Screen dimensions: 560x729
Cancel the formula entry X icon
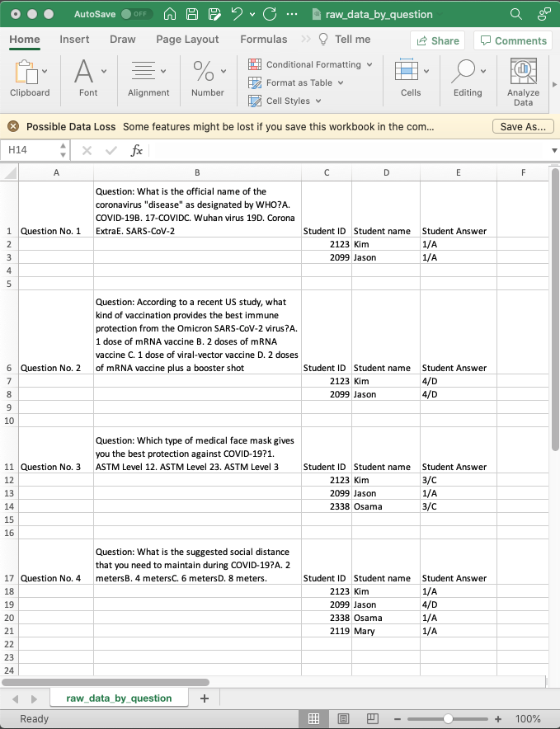(x=87, y=150)
